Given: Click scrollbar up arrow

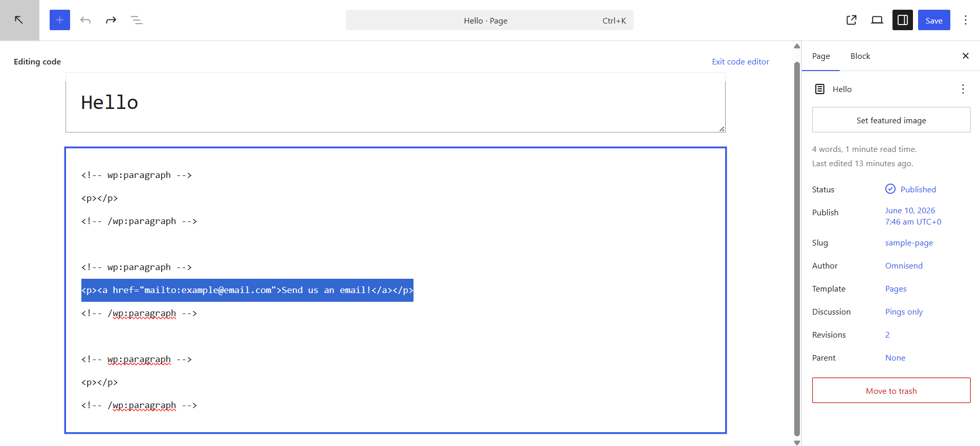Looking at the screenshot, I should [x=797, y=46].
